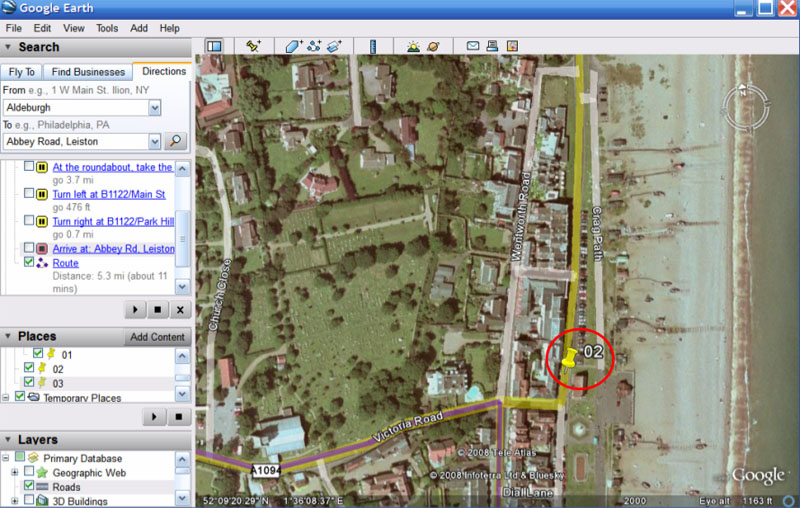800x508 pixels.
Task: Open 'Arrive at: Abbey Rd, Leiston' link
Action: point(114,248)
